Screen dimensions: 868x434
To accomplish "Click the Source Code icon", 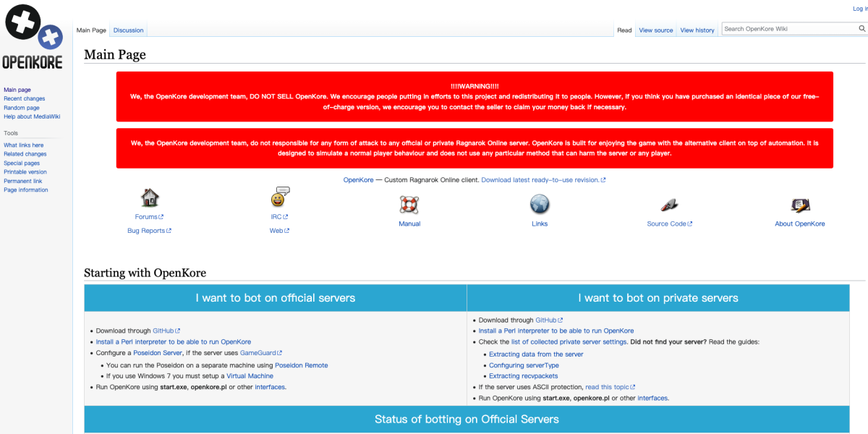I will (669, 205).
